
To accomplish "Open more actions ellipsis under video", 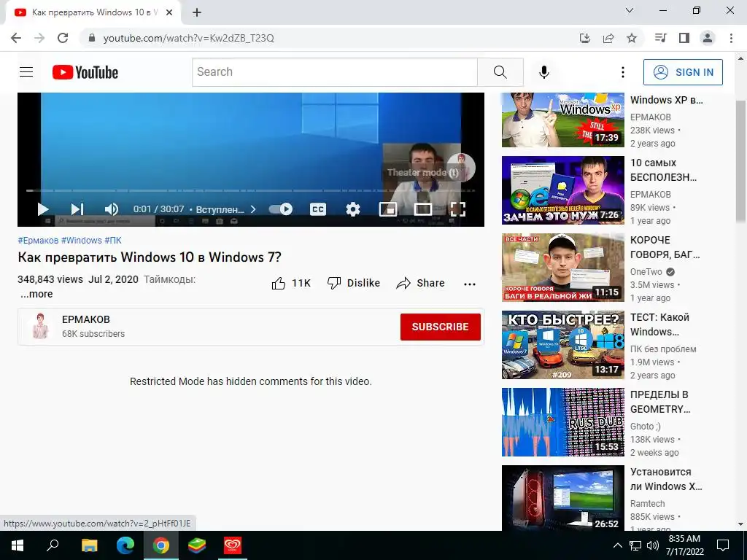I will pos(470,284).
